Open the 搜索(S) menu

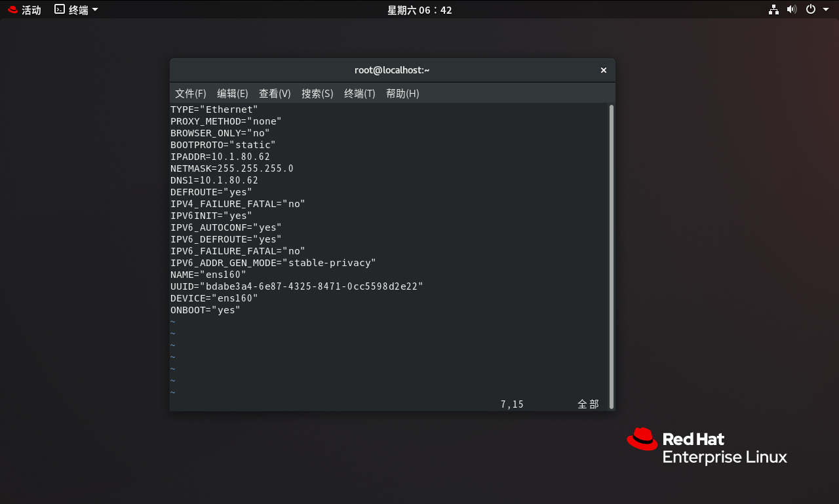coord(317,94)
